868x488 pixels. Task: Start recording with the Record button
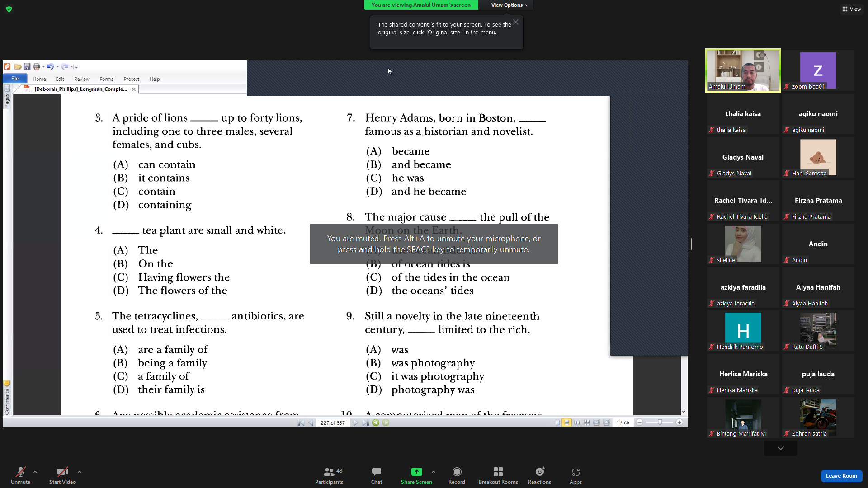tap(457, 475)
